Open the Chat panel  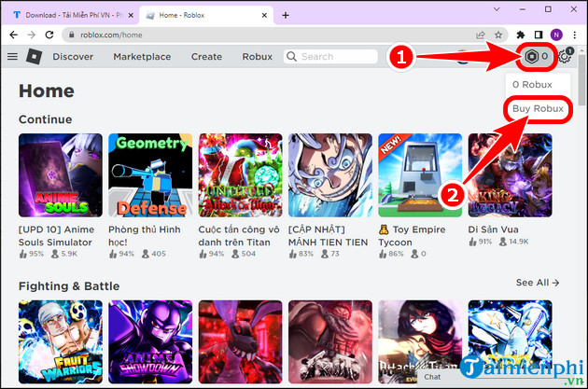[432, 377]
